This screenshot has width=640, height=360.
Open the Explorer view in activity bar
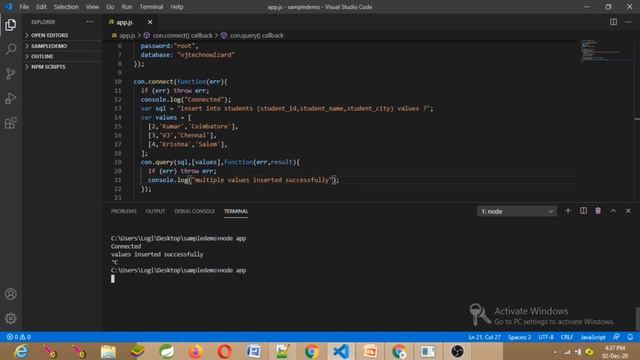[x=11, y=25]
